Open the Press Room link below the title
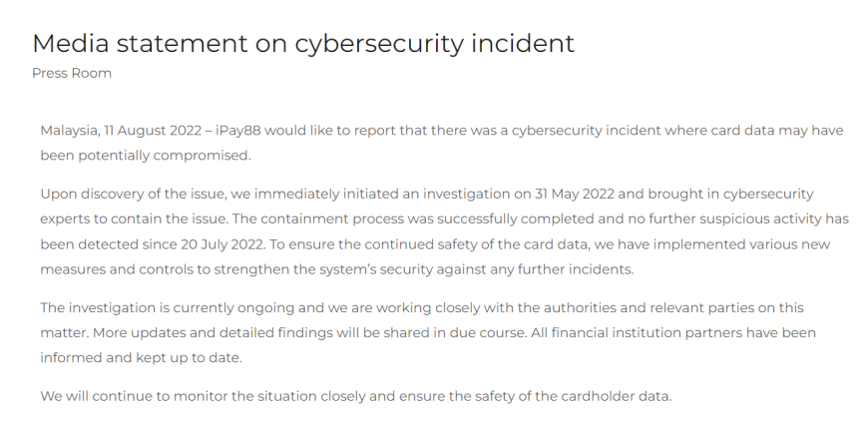This screenshot has width=868, height=423. coord(72,73)
